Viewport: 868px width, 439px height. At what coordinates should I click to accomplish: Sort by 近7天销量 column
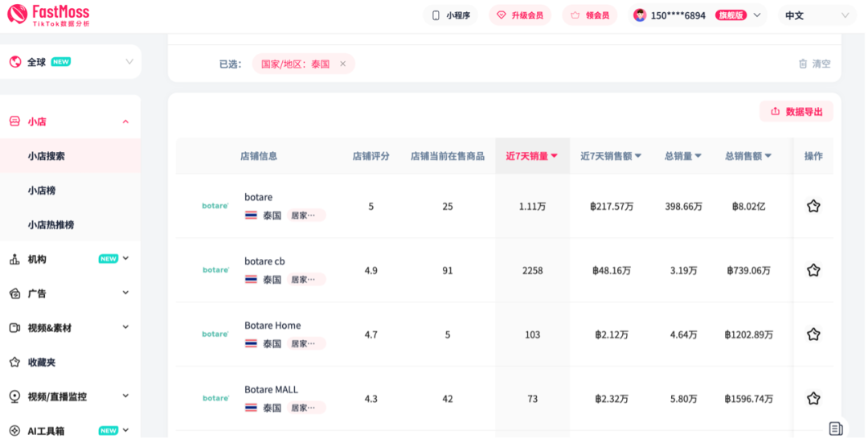(532, 156)
